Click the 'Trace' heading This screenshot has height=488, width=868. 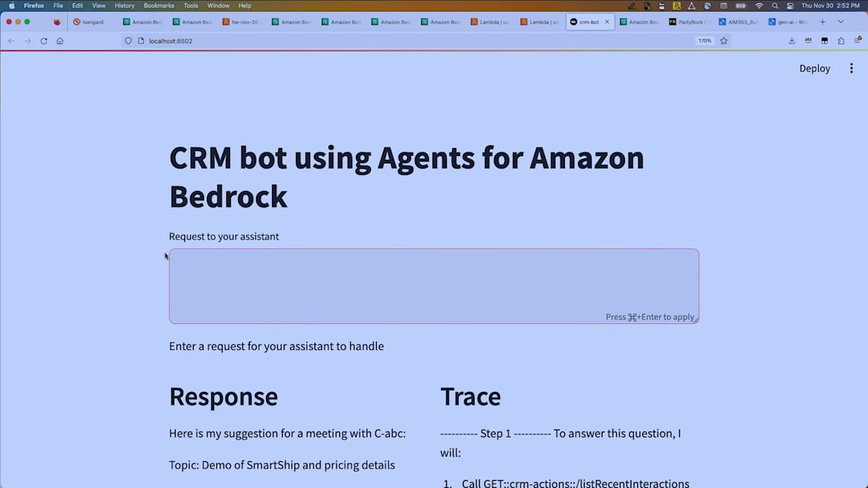coord(470,396)
